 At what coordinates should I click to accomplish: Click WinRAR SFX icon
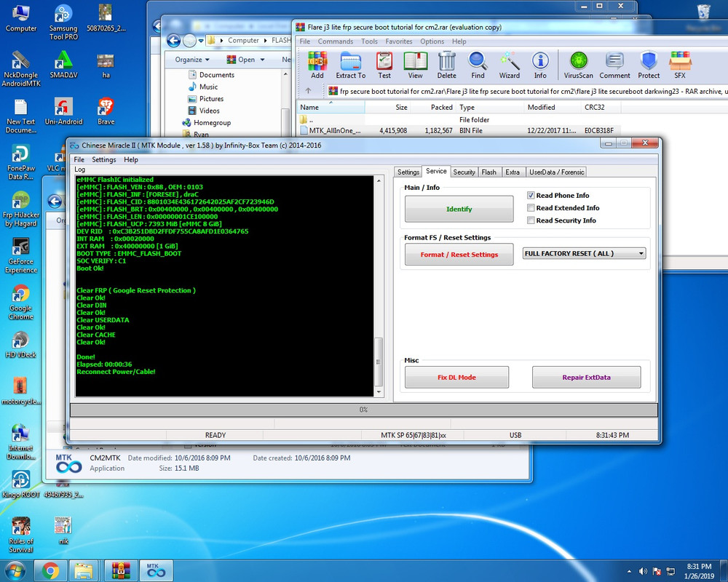680,65
